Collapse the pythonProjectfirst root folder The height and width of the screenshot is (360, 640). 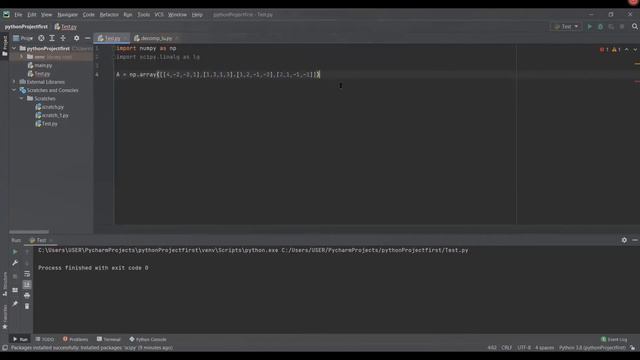tap(14, 48)
